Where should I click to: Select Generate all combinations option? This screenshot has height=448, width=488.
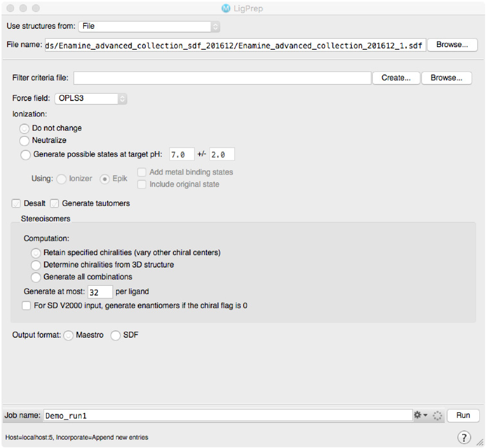pos(36,277)
